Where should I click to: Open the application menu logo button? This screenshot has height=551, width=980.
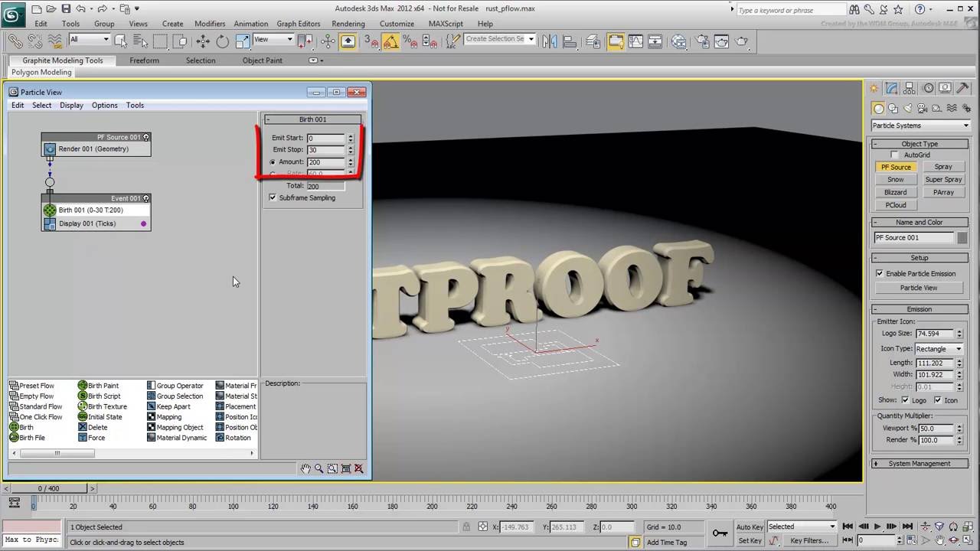[13, 13]
